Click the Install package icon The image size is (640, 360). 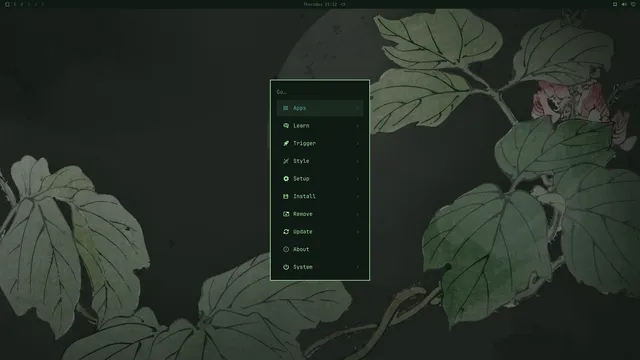tap(286, 196)
